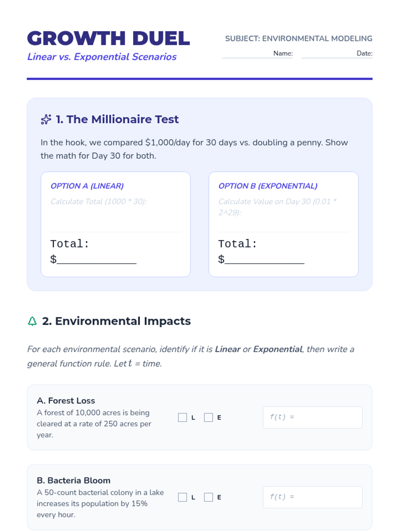Click the Name line in the header

coord(257,54)
